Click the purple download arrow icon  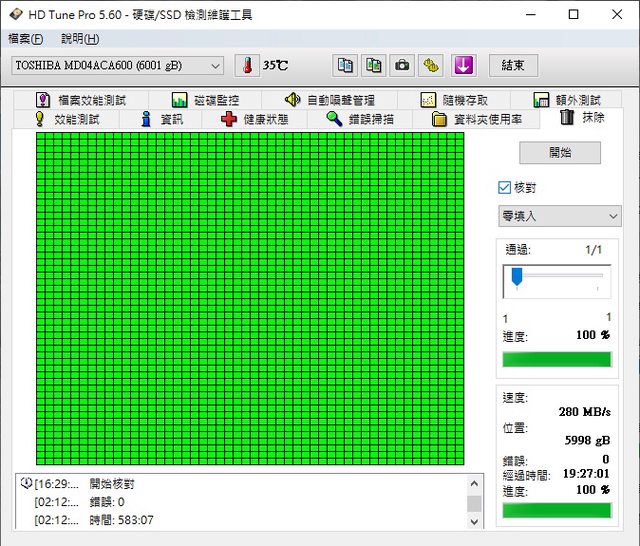point(462,65)
